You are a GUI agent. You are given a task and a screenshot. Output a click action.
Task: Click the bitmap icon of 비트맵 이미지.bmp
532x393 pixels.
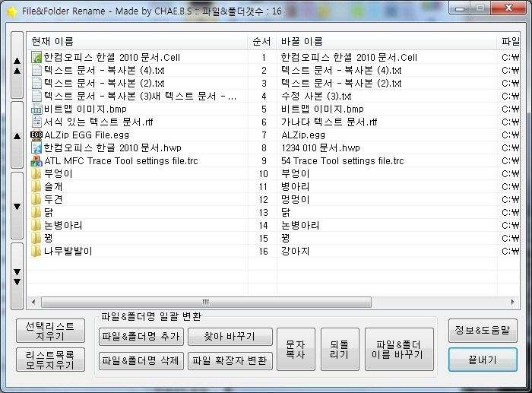(x=36, y=109)
